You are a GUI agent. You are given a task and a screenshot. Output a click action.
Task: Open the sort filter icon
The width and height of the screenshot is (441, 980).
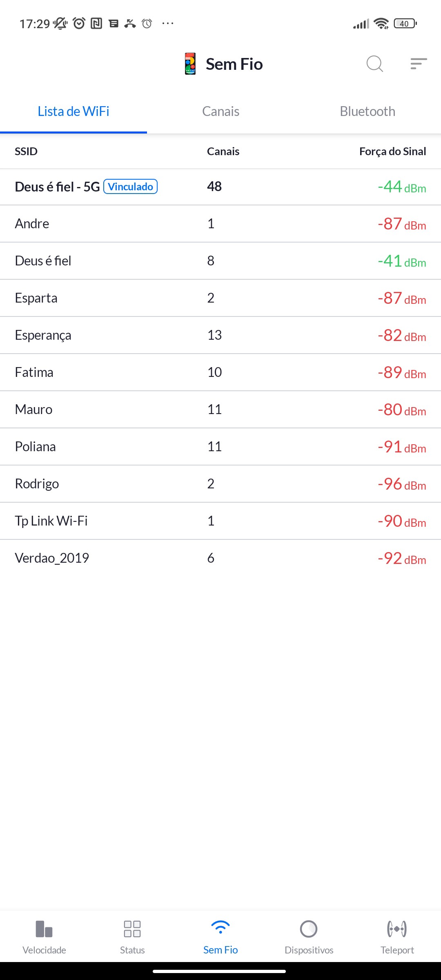pyautogui.click(x=419, y=64)
